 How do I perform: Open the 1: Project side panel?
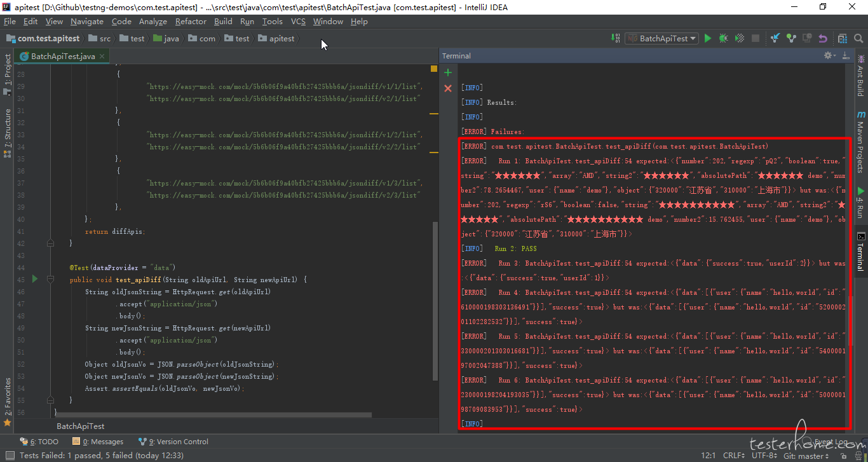click(x=8, y=74)
